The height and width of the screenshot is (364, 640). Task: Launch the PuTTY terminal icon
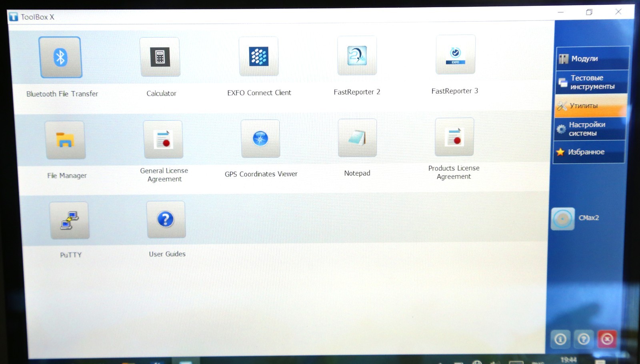click(70, 220)
